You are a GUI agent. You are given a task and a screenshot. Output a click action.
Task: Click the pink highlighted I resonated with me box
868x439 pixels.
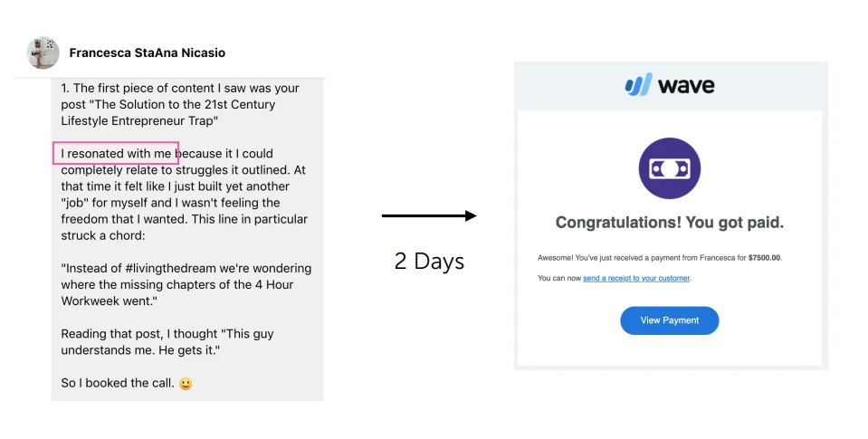[116, 153]
